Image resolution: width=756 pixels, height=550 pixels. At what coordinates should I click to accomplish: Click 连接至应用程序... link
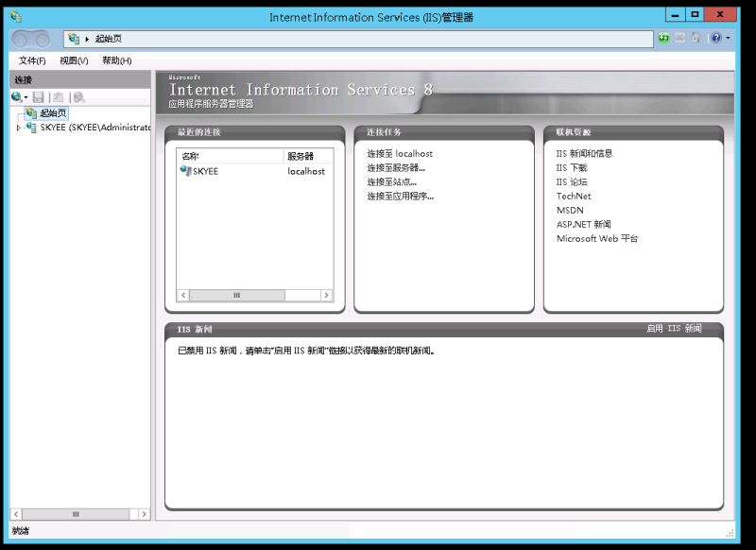tap(400, 197)
